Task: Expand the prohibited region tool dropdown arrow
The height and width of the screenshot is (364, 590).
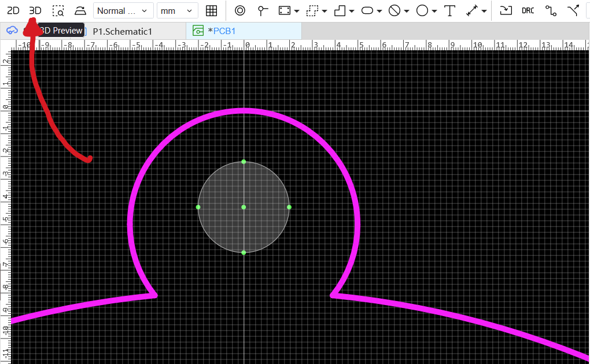Action: pos(407,11)
